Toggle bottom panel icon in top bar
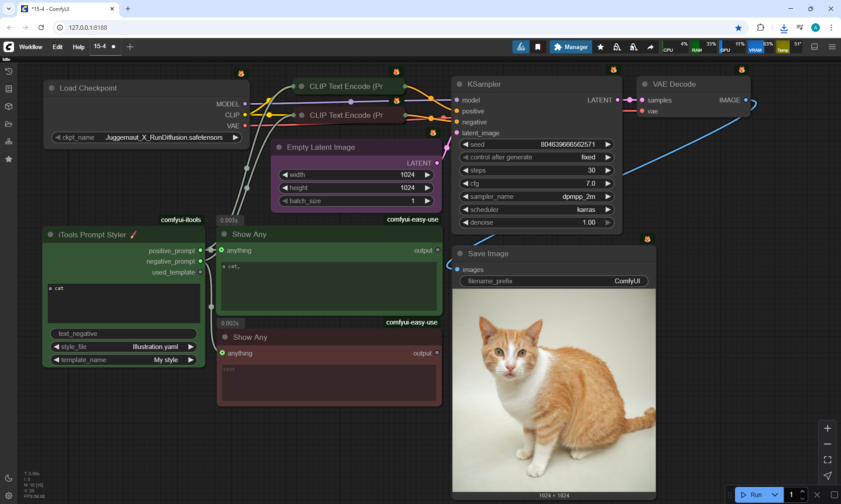The height and width of the screenshot is (504, 841). [x=814, y=47]
